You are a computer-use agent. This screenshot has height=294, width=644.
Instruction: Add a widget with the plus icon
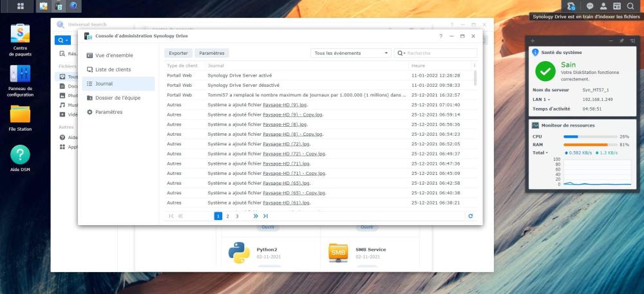coord(533,41)
